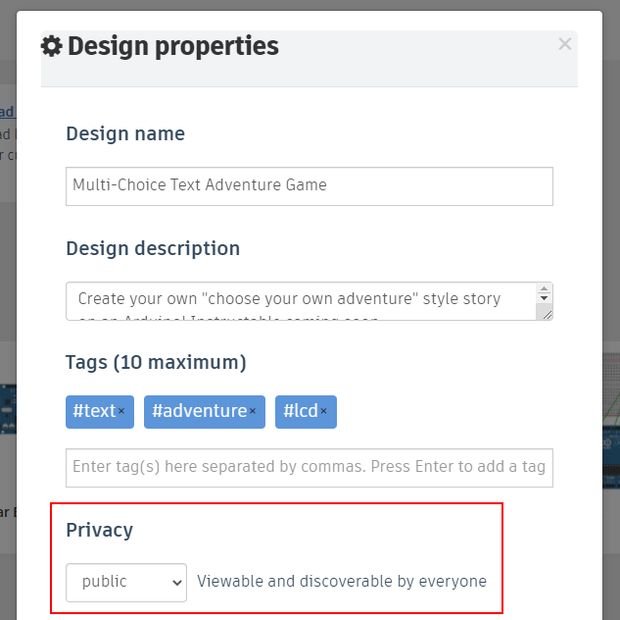Click the gear icon beside Design properties
Viewport: 620px width, 620px height.
coord(51,46)
